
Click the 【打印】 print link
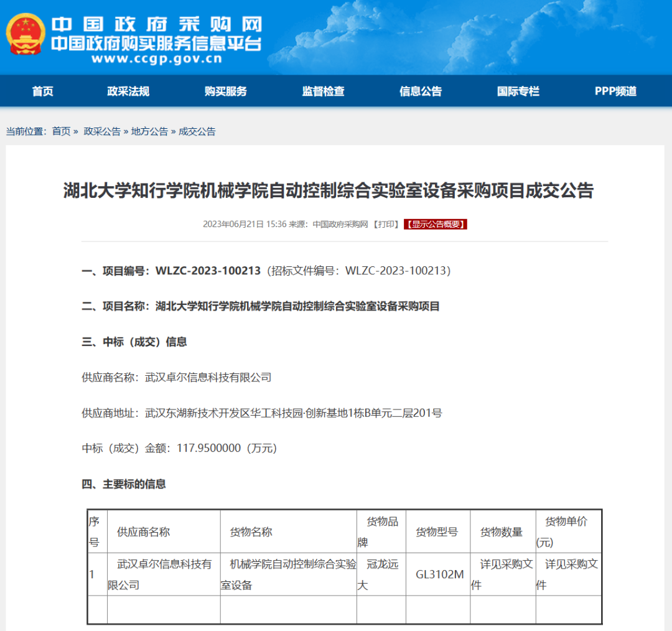click(x=386, y=224)
